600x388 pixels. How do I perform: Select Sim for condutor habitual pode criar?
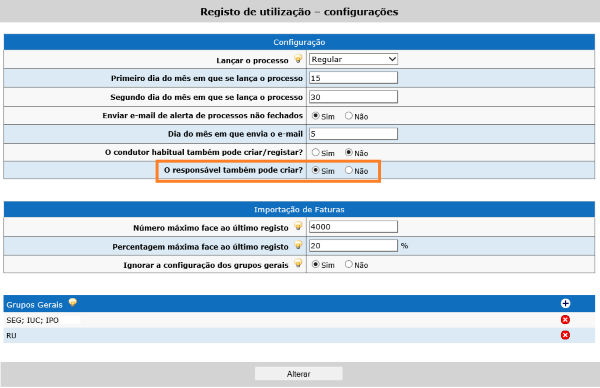pos(315,152)
